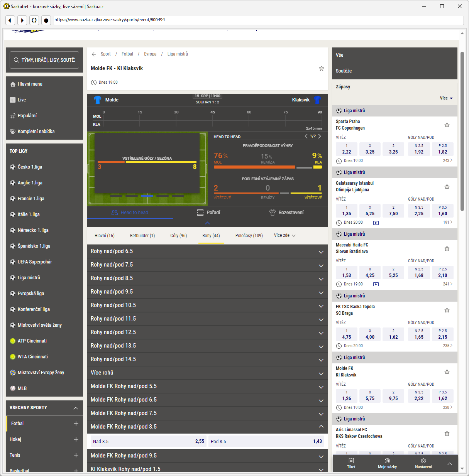Bet on Nad 8.5 at odds 2,55

149,441
